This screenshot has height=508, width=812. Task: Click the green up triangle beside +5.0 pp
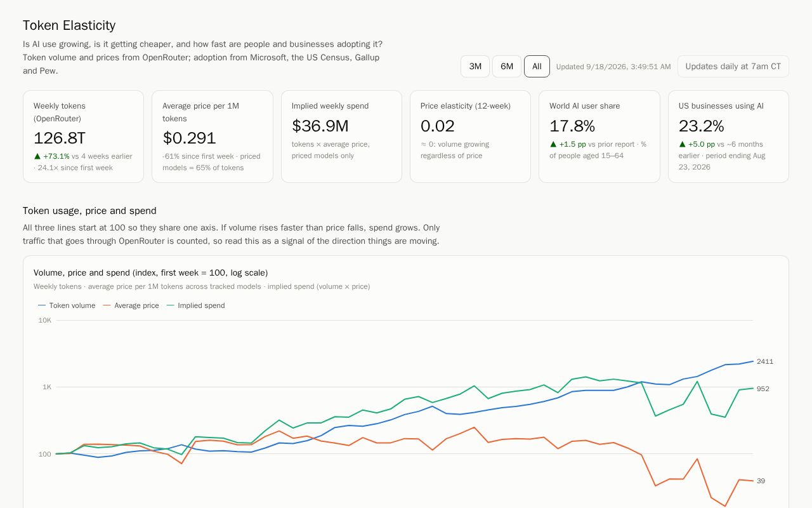(683, 144)
